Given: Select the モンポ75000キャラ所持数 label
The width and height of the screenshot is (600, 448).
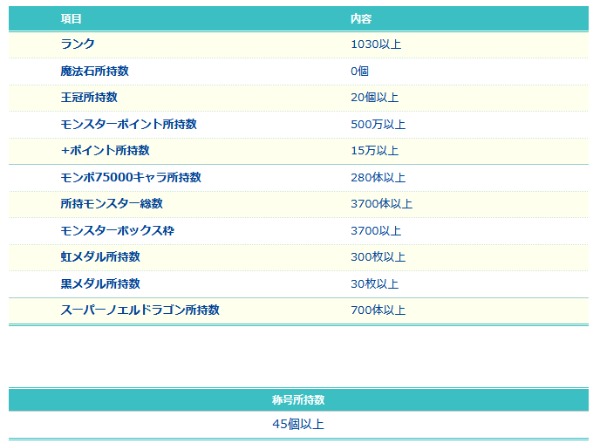Looking at the screenshot, I should [131, 177].
